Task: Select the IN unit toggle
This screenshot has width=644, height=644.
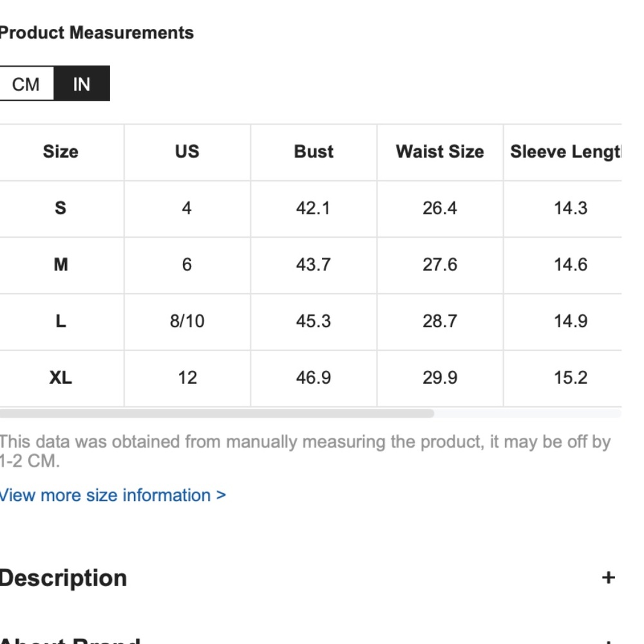Action: click(x=82, y=84)
